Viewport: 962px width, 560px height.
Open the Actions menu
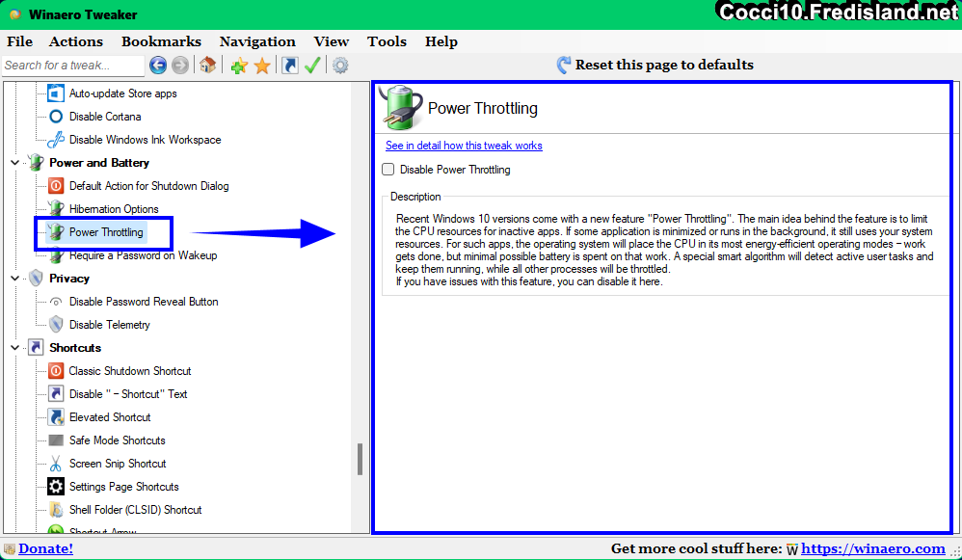(76, 41)
